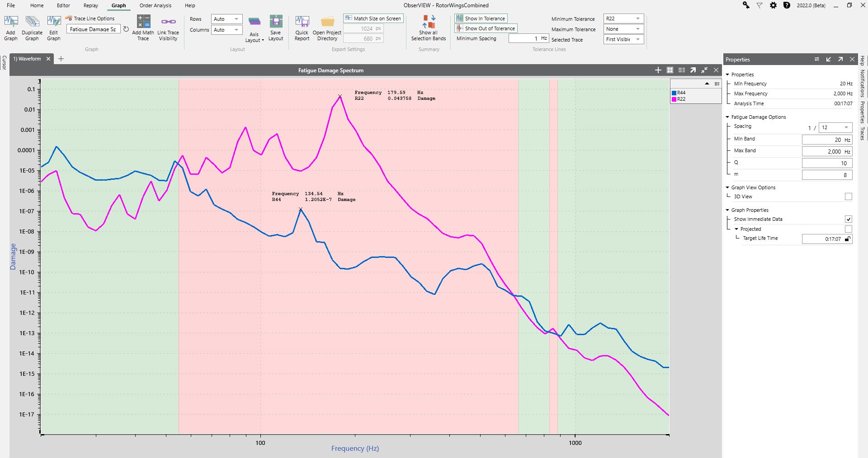Switch to the Home tab
The image size is (868, 458).
(37, 5)
